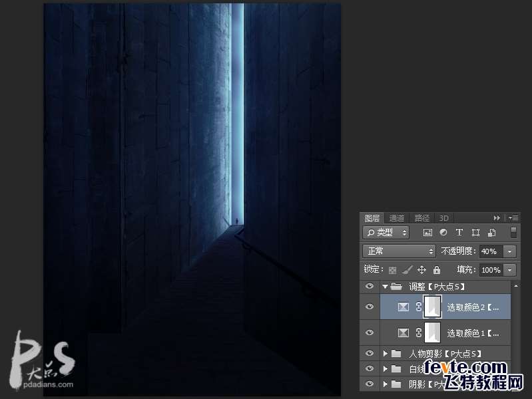The image size is (532, 399).
Task: Click adjustment icon of 选取颜色 2 layer
Action: point(403,307)
